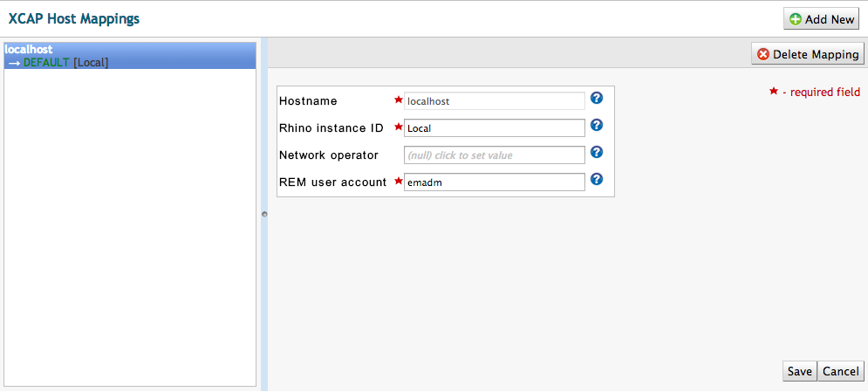Click the Rhino instance ID input
The width and height of the screenshot is (868, 392).
(494, 128)
